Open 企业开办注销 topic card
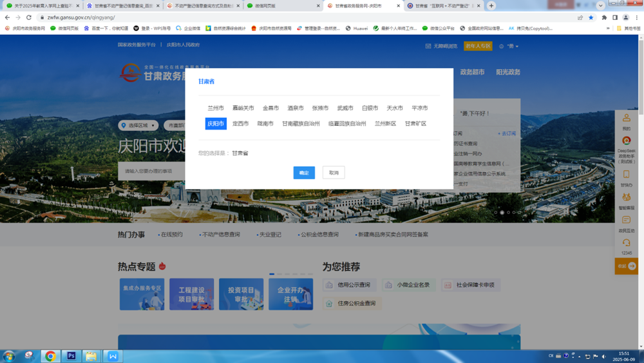 [x=291, y=294]
